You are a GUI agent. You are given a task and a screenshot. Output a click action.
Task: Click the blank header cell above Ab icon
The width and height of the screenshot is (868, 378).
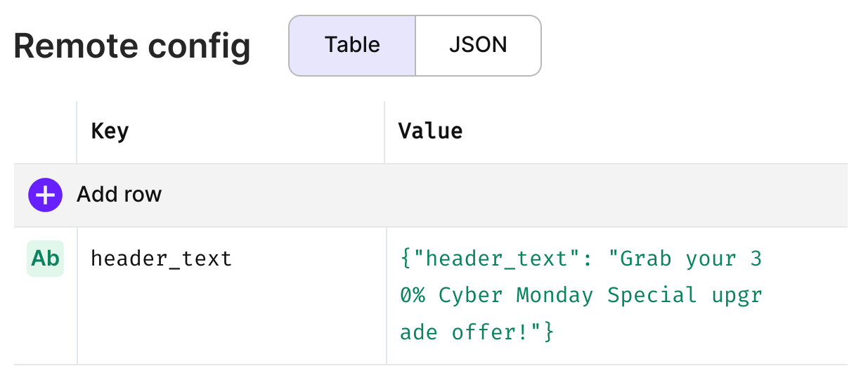pyautogui.click(x=45, y=132)
